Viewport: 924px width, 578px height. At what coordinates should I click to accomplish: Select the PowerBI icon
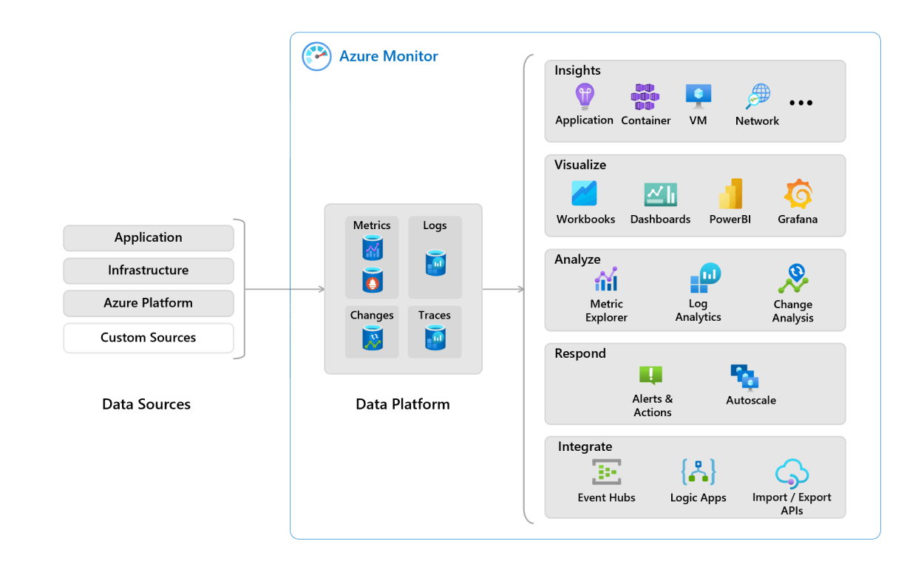[730, 194]
